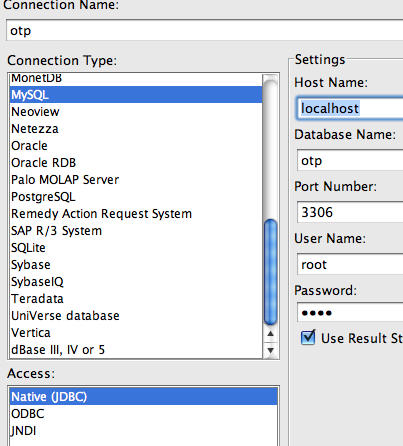Uncheck the Use Result Streaming checkbox
403x446 pixels.
[x=308, y=338]
